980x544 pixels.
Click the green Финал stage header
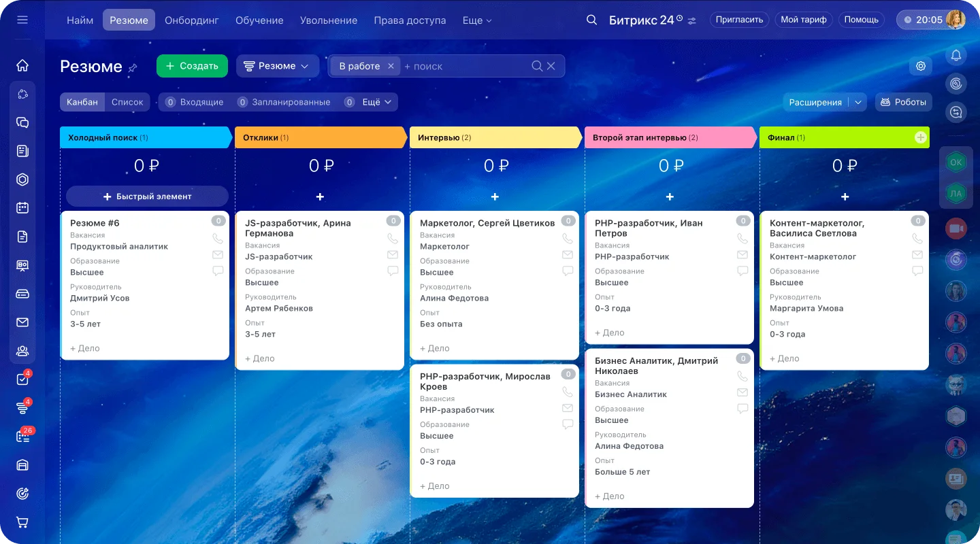click(837, 137)
